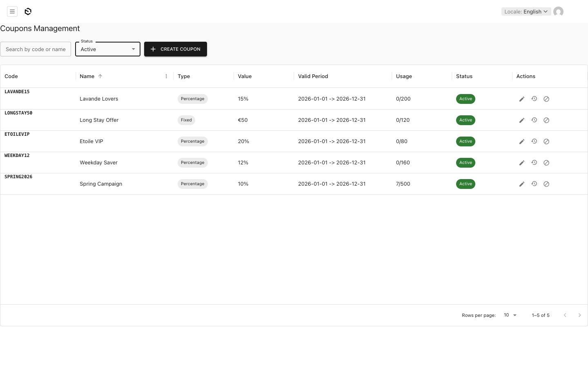Go to the next page

579,315
